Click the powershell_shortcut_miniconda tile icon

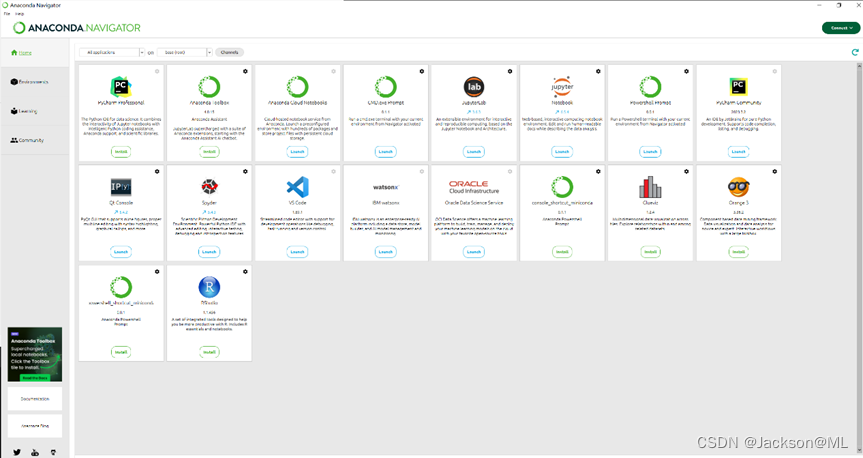click(x=121, y=287)
